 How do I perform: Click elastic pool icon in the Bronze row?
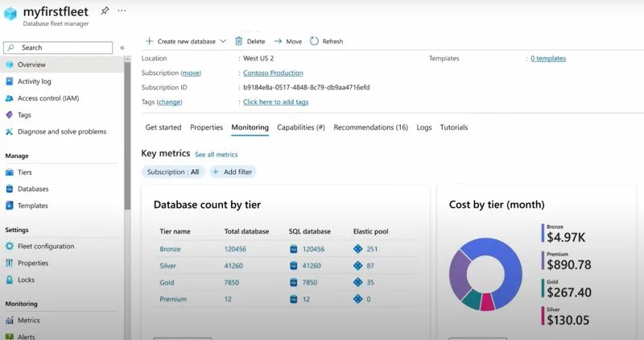(357, 249)
